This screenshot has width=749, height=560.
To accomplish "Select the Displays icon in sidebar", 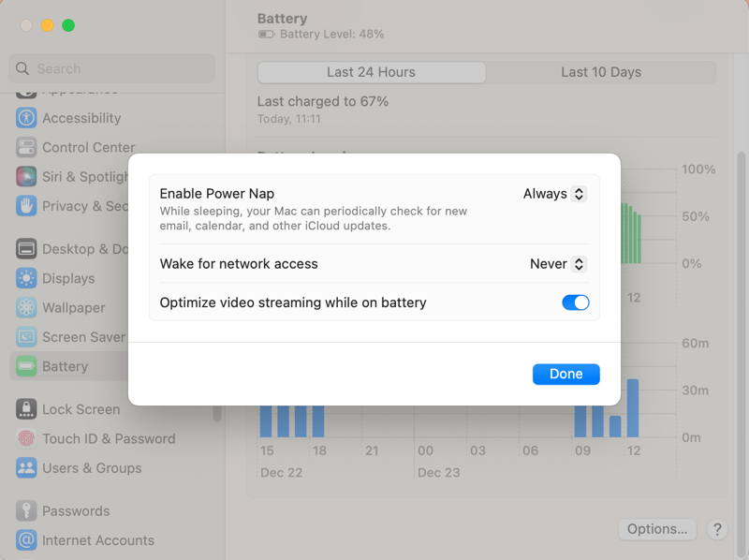I will (x=26, y=278).
